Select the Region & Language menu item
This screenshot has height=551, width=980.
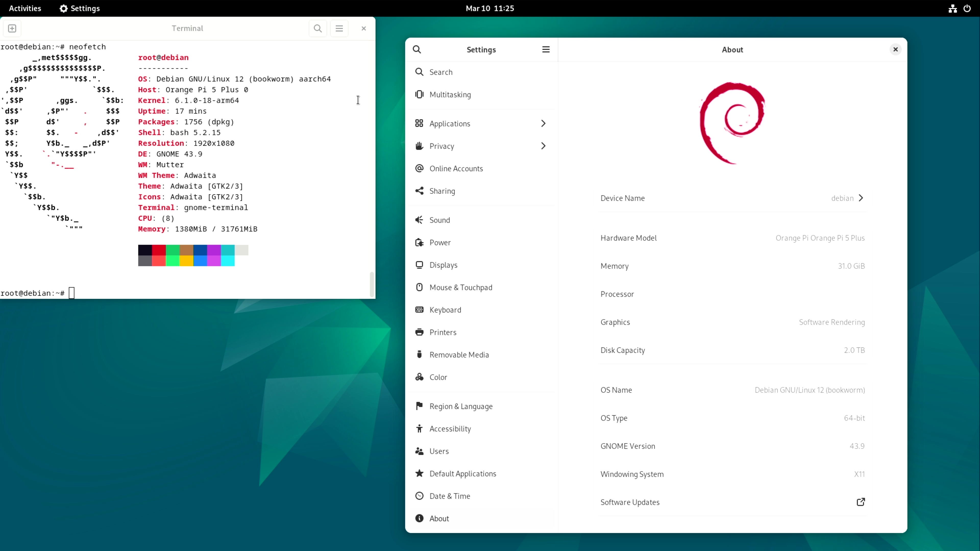[x=461, y=406]
